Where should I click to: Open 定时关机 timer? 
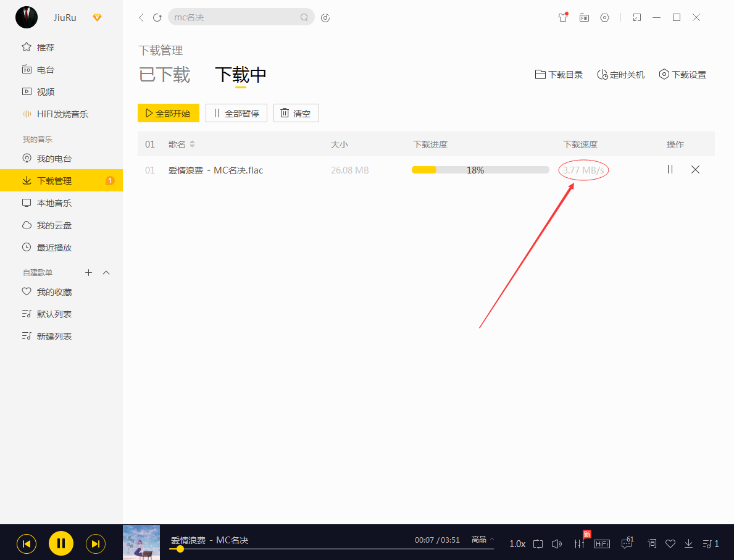pyautogui.click(x=620, y=75)
